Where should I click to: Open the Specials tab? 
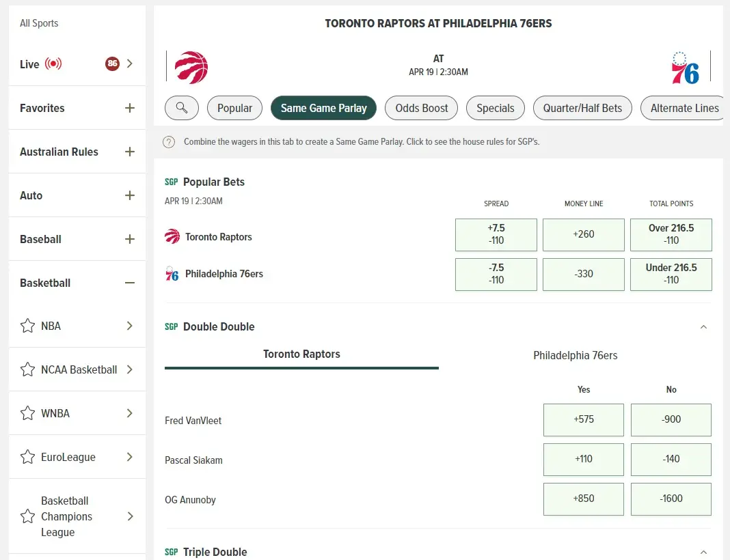496,108
